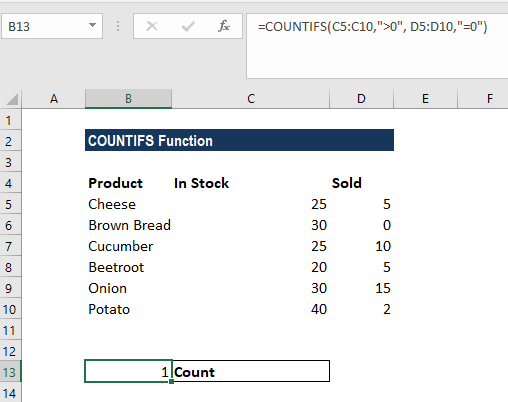Click the COUNTIFS formula in formula bar
Image resolution: width=508 pixels, height=402 pixels.
tap(372, 26)
